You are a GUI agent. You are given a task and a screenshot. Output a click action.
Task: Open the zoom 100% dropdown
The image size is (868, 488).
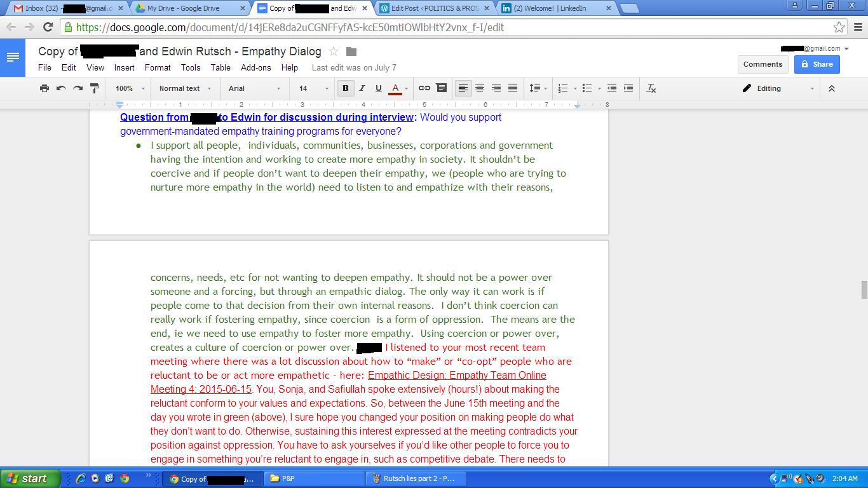point(130,88)
